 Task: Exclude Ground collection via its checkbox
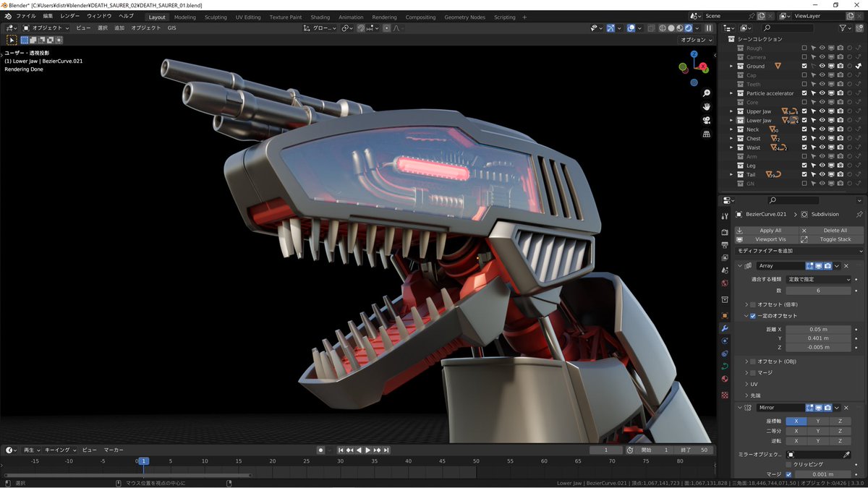804,66
